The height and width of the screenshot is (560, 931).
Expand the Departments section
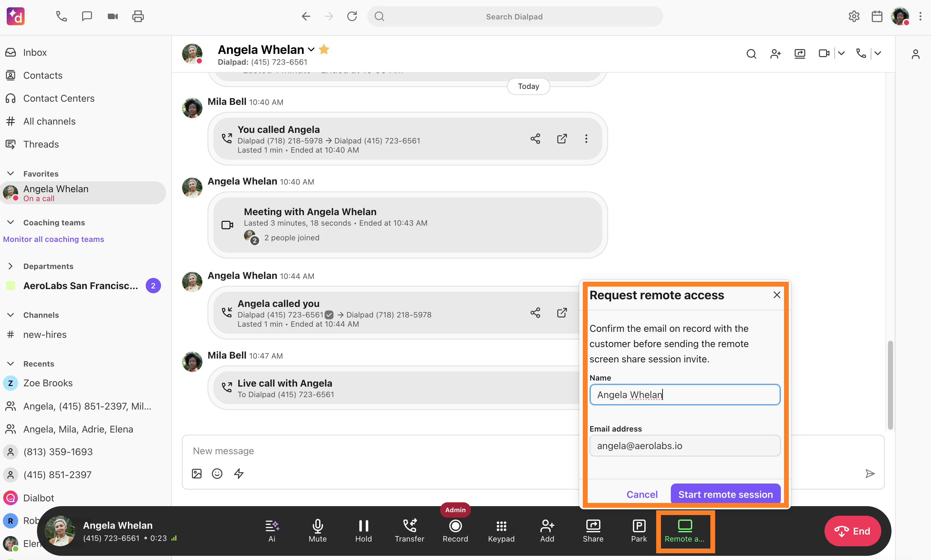(x=11, y=266)
